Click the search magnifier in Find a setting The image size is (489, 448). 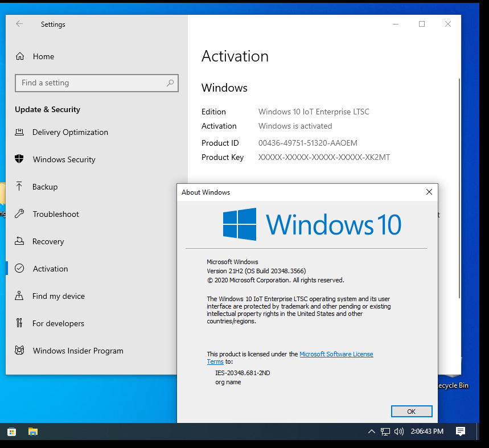click(170, 83)
